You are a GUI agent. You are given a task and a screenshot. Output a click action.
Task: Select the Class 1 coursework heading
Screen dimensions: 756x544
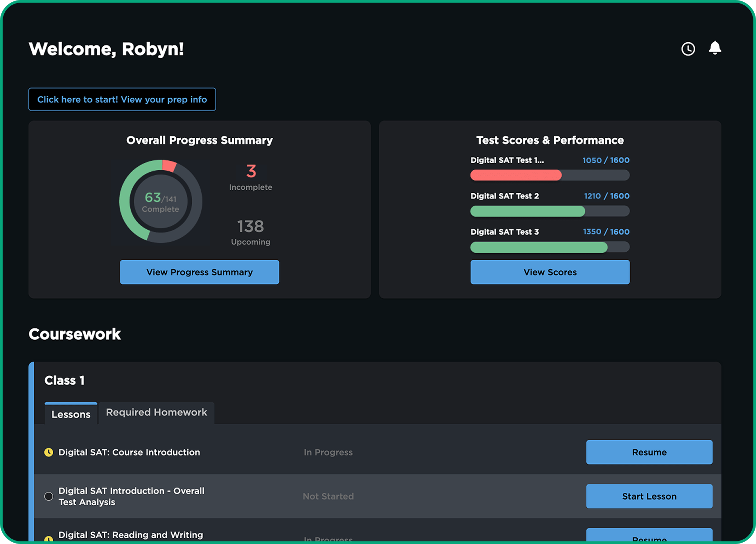[x=64, y=381]
